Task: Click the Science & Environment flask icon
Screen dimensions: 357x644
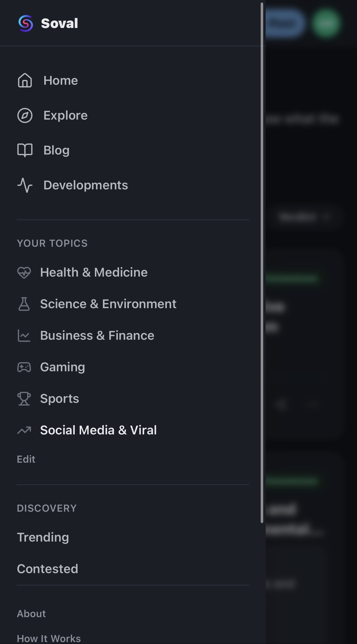Action: pos(24,304)
